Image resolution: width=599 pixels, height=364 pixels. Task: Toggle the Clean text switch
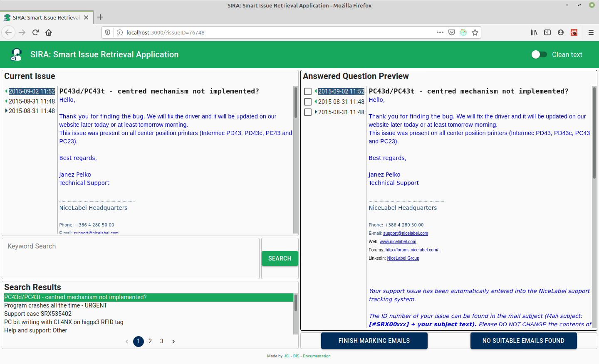click(539, 54)
